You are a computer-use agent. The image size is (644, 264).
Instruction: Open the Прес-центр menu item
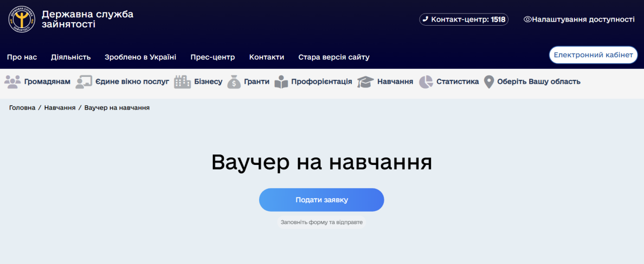pyautogui.click(x=212, y=57)
